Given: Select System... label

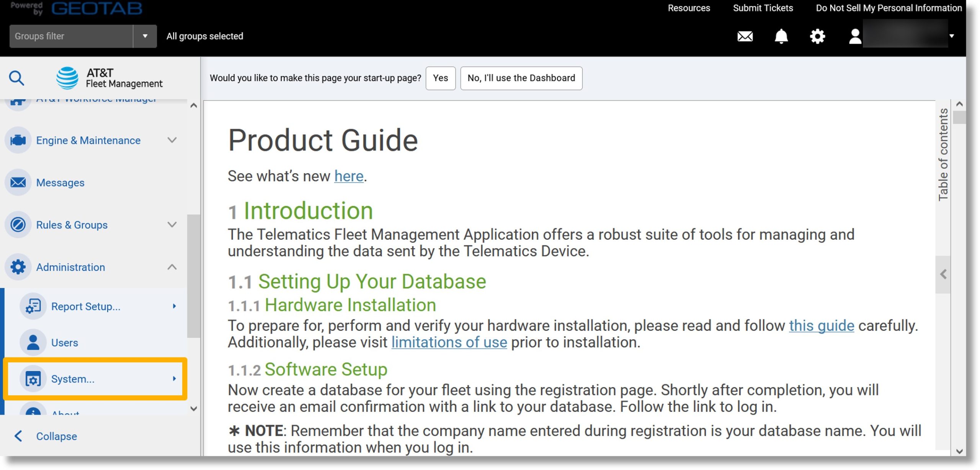Looking at the screenshot, I should pyautogui.click(x=73, y=379).
